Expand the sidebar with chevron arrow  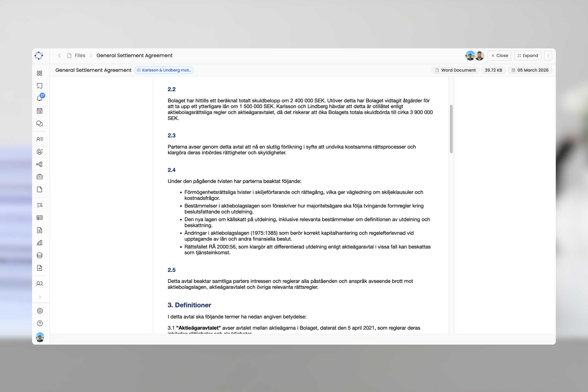point(40,297)
